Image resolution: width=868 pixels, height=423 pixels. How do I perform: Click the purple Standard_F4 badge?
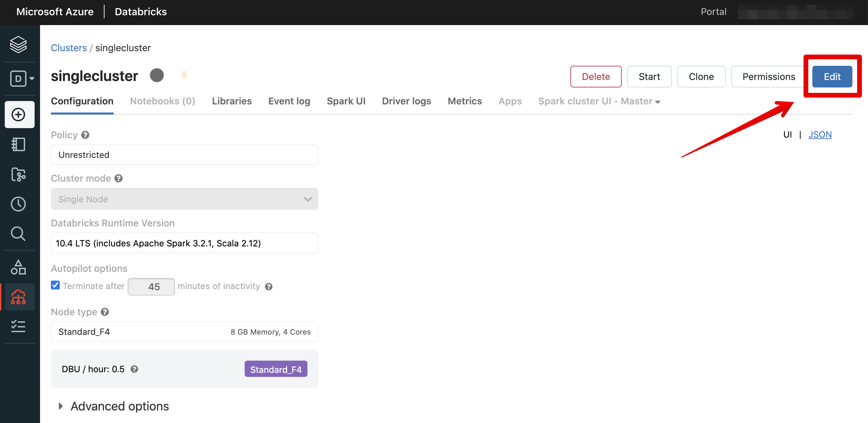276,369
